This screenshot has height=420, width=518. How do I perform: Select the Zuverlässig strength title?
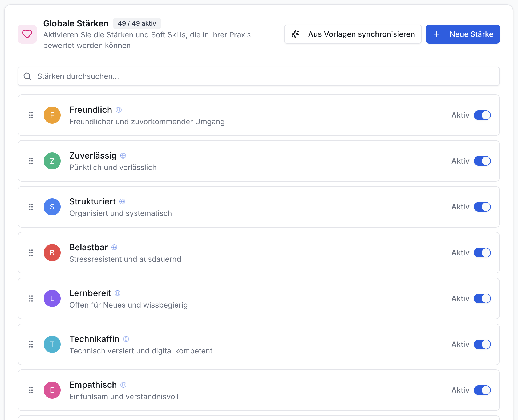[93, 156]
